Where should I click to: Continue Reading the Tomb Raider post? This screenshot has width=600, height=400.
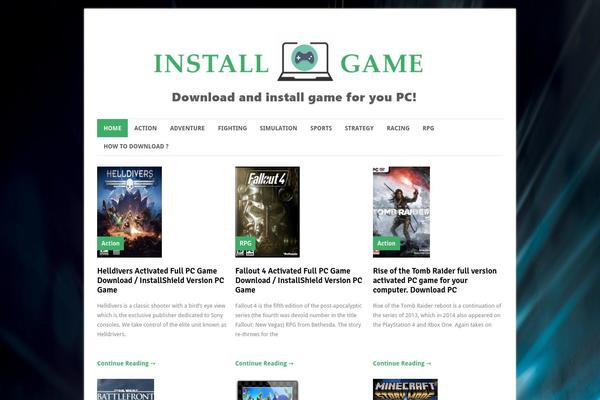pos(402,363)
